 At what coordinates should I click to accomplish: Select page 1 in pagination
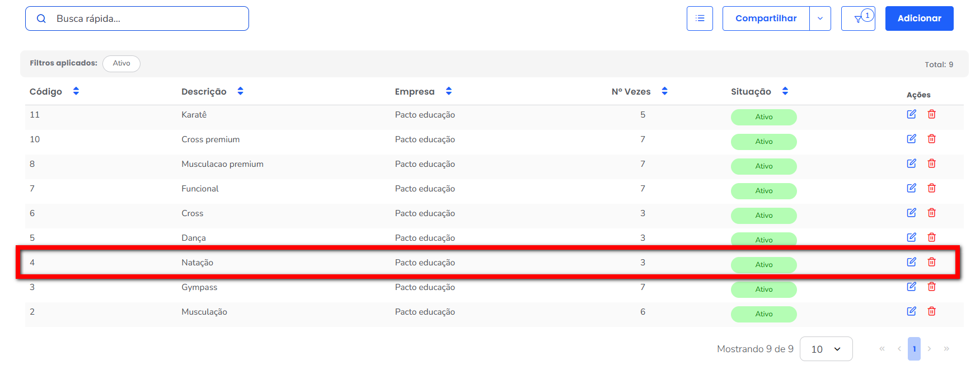pyautogui.click(x=914, y=349)
